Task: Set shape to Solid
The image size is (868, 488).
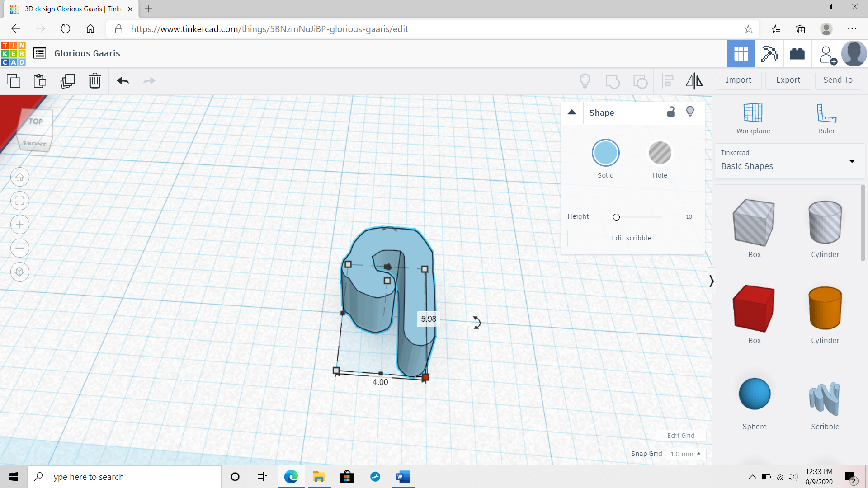Action: 606,153
